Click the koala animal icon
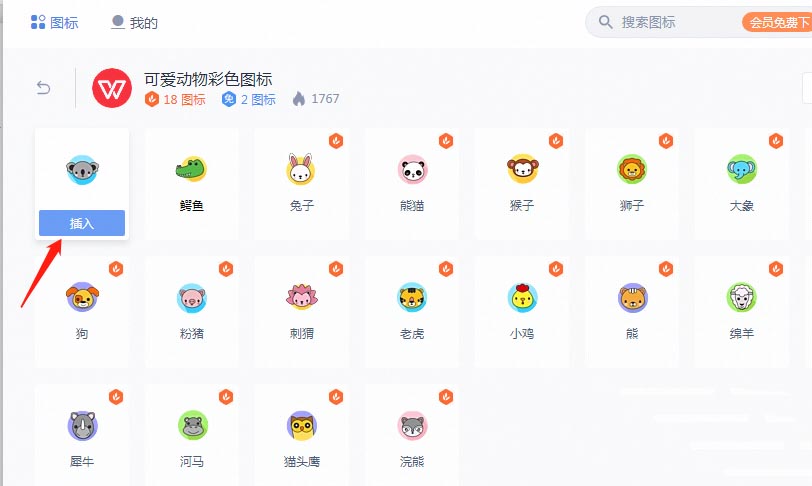The height and width of the screenshot is (486, 812). [x=82, y=169]
